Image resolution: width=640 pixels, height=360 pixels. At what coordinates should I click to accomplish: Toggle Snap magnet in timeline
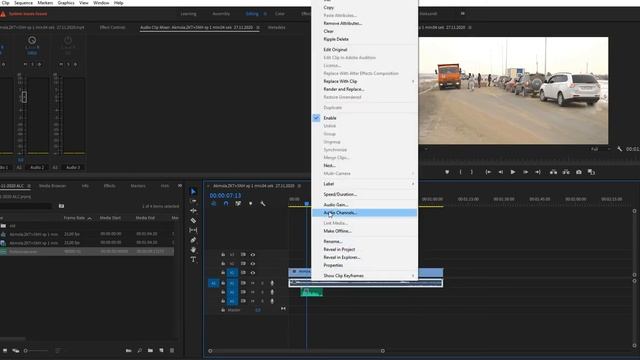click(226, 203)
